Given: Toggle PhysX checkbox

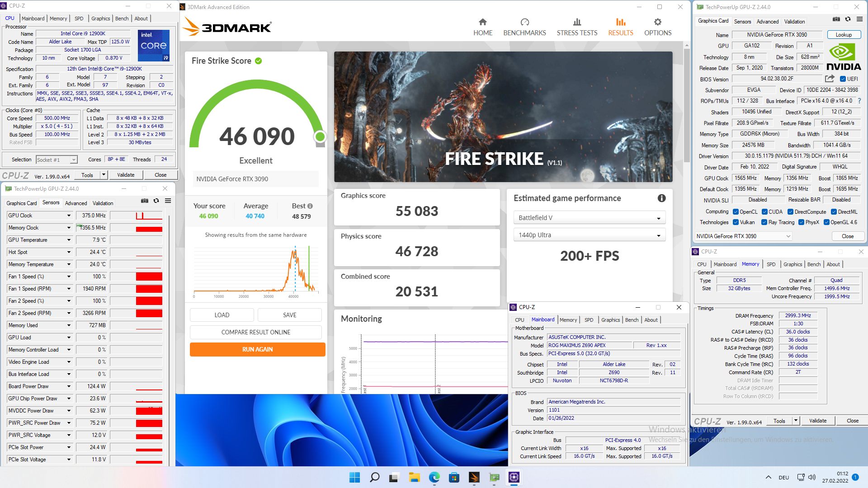Looking at the screenshot, I should pos(801,222).
